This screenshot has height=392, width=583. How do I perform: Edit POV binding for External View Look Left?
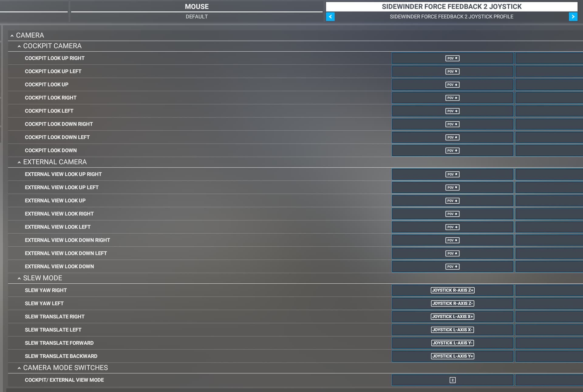point(452,227)
